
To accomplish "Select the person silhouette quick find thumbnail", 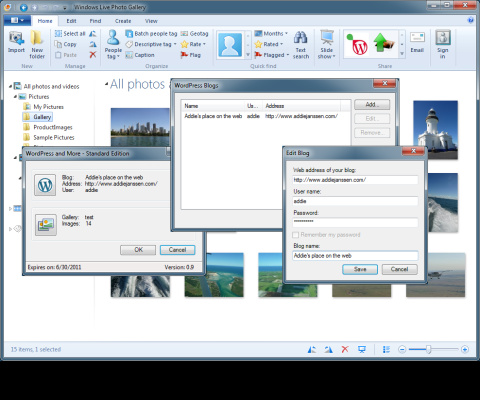I will pos(230,45).
